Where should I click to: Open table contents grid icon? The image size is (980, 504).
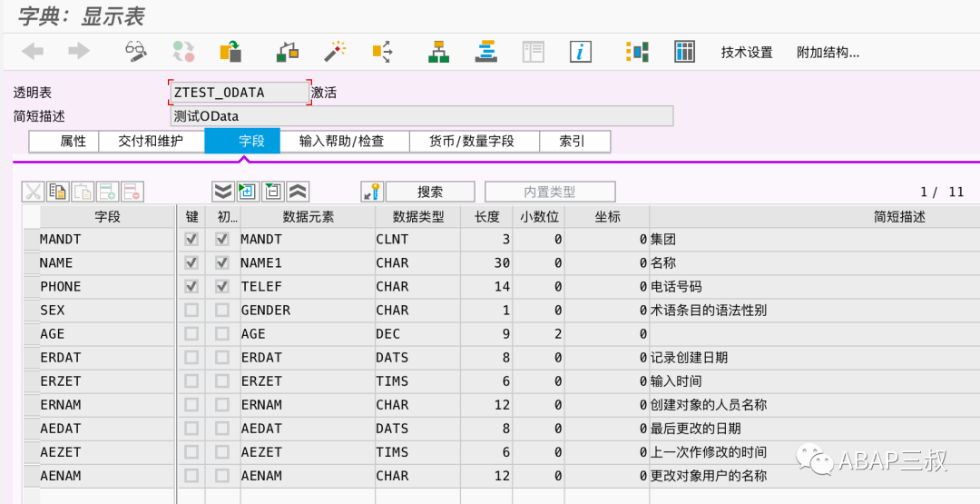click(685, 51)
